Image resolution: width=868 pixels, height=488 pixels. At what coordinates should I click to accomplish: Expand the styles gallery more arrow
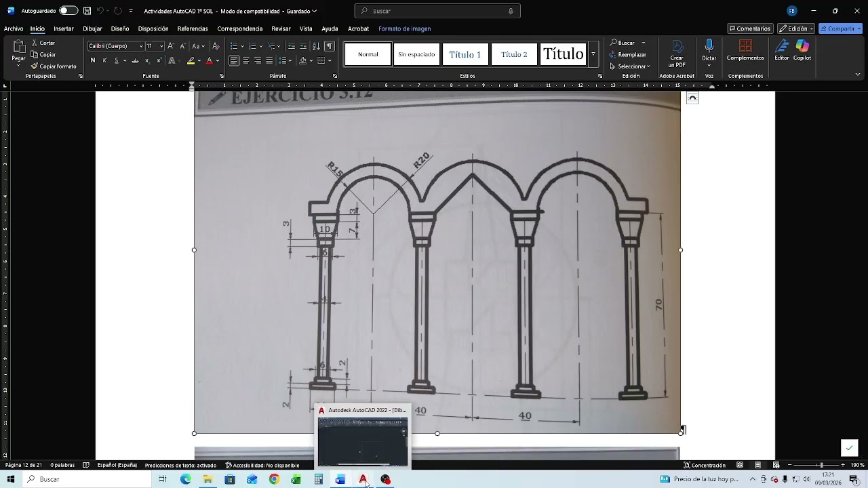(593, 54)
